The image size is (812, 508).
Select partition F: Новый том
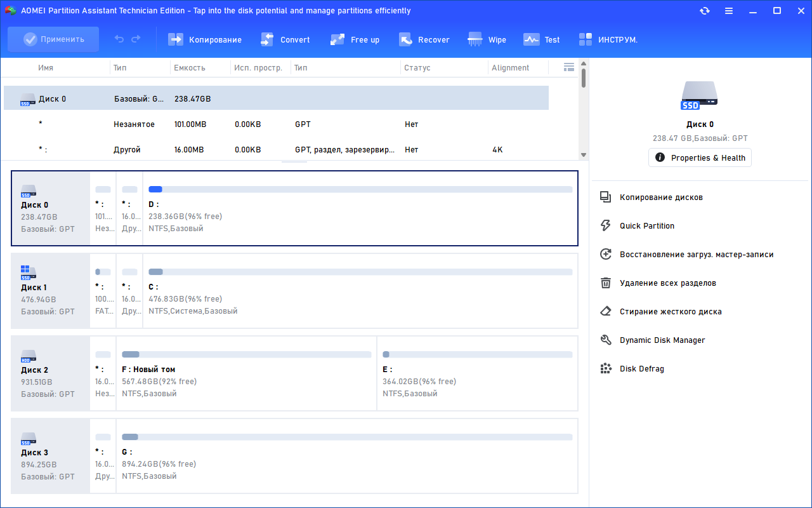pyautogui.click(x=246, y=373)
